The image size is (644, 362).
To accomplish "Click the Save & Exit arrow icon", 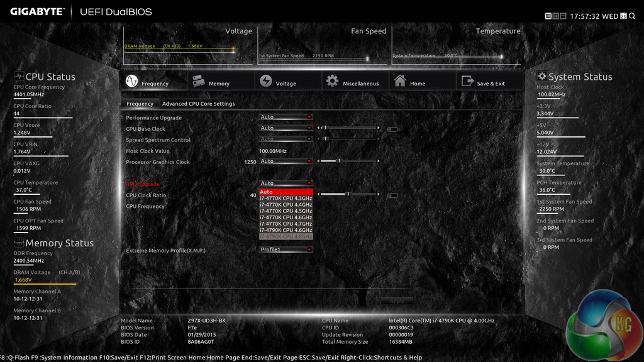I will click(467, 81).
